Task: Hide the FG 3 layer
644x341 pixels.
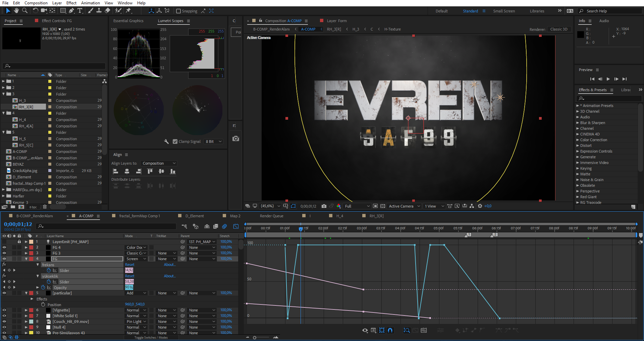Action: click(x=4, y=253)
